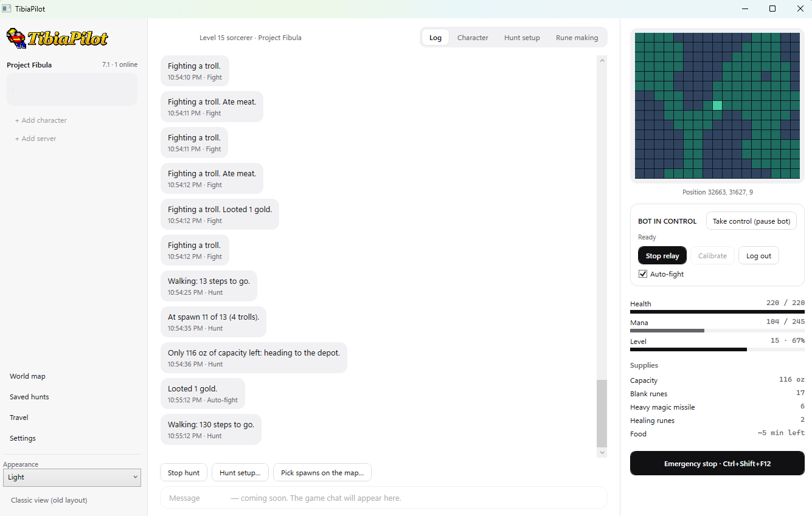
Task: Click the Message input field
Action: pyautogui.click(x=384, y=498)
